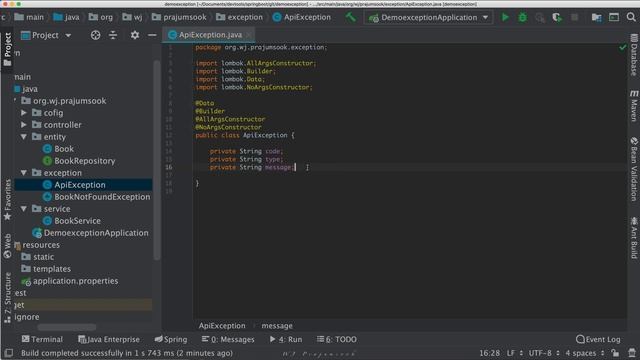640x360 pixels.
Task: Open the Event Log
Action: click(598, 339)
